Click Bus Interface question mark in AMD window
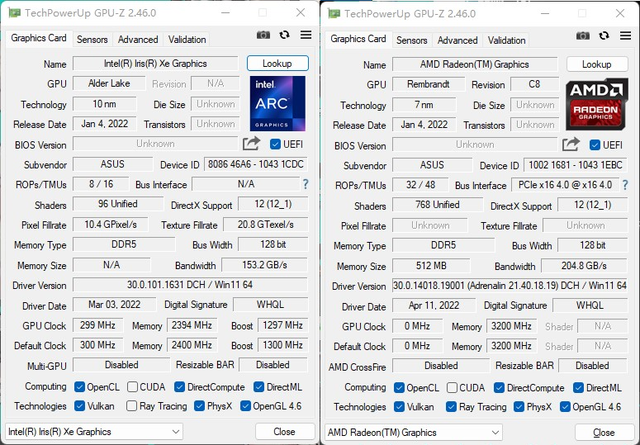This screenshot has height=445, width=640. [x=625, y=185]
